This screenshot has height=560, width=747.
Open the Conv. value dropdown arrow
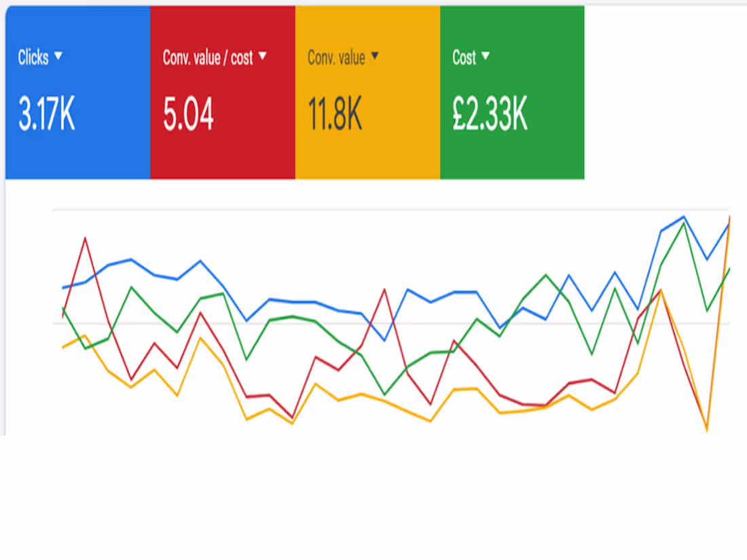(x=376, y=58)
